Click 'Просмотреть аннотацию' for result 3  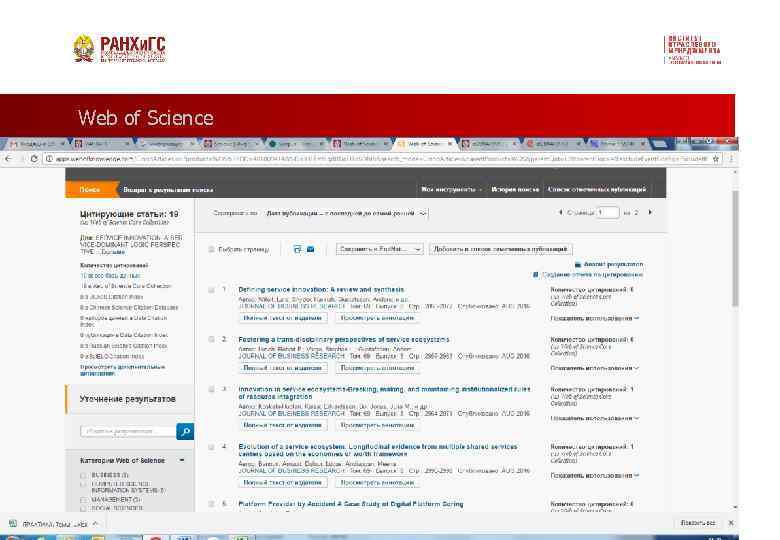(x=377, y=425)
